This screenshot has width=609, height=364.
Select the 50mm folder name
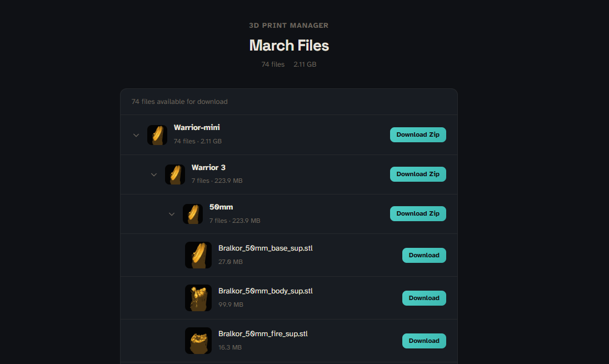point(221,207)
